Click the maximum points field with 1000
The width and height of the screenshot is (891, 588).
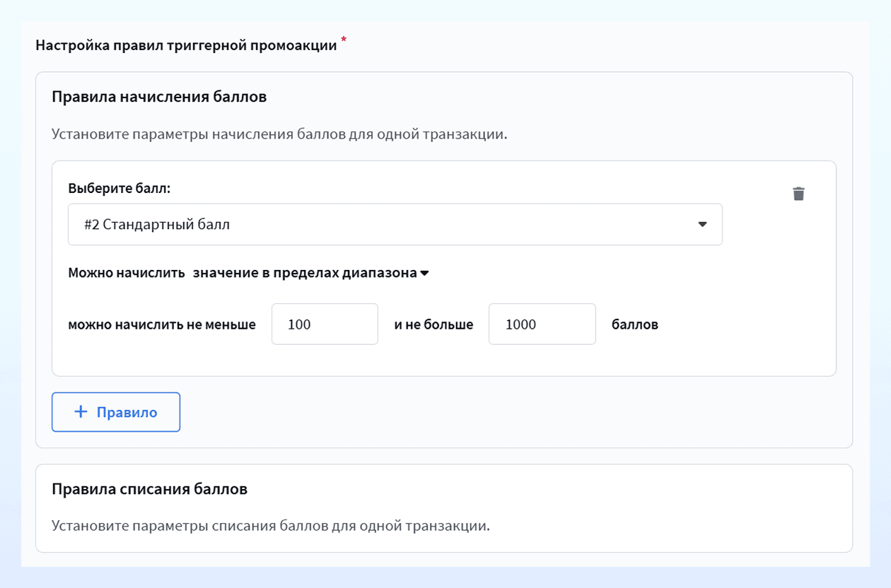click(x=542, y=324)
